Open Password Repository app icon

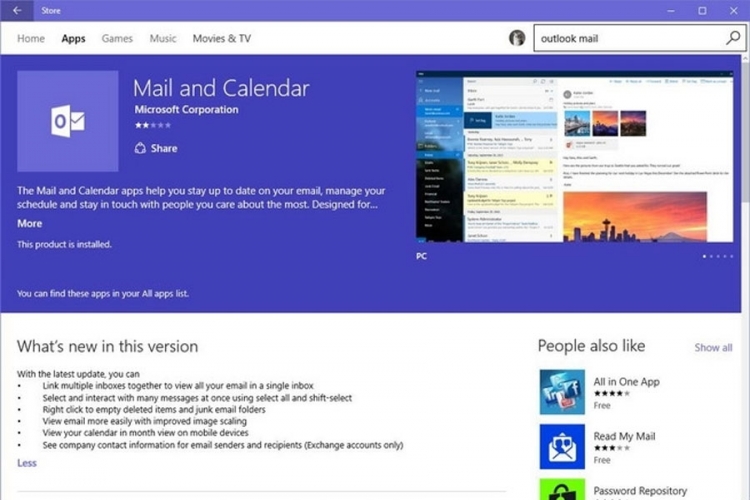pyautogui.click(x=562, y=489)
